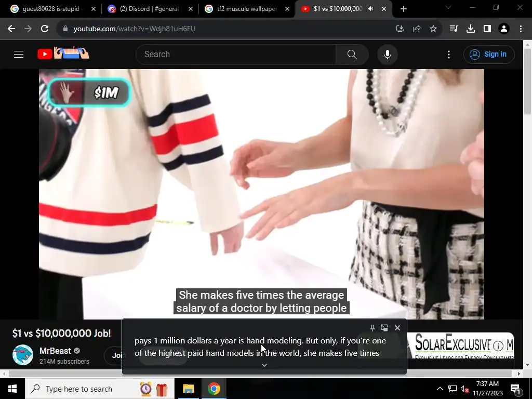Click the Chrome taskbar icon
The image size is (532, 399).
tap(214, 389)
